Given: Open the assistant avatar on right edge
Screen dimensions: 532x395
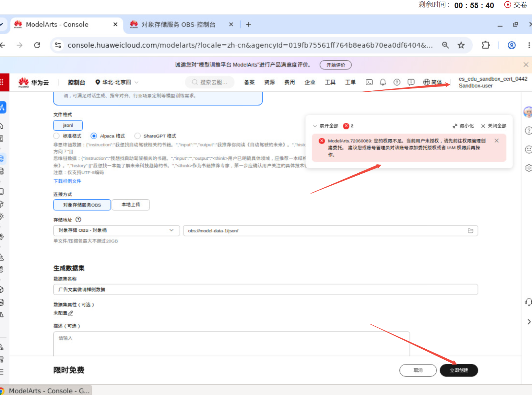Looking at the screenshot, I should [x=528, y=112].
